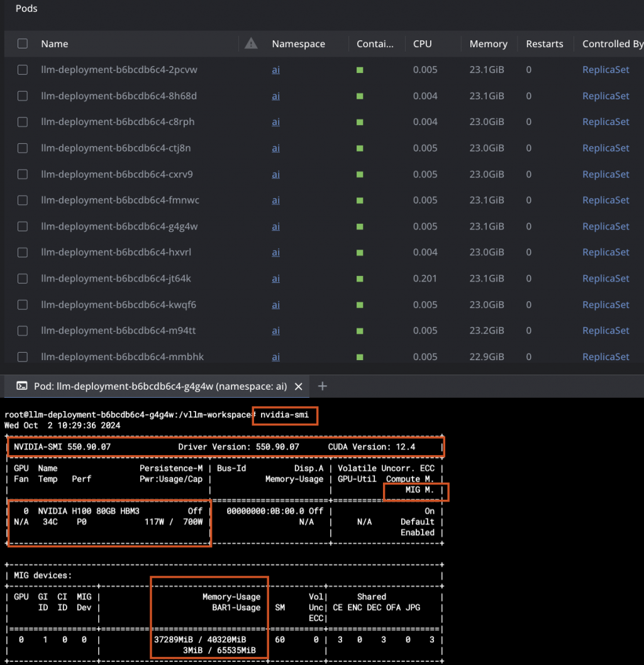644x665 pixels.
Task: Click green container status square for pod kwqf6
Action: (360, 305)
